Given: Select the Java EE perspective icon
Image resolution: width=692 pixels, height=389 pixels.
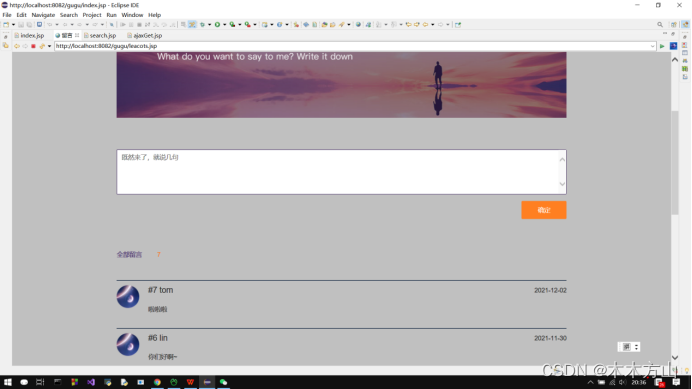Looking at the screenshot, I should click(x=685, y=25).
